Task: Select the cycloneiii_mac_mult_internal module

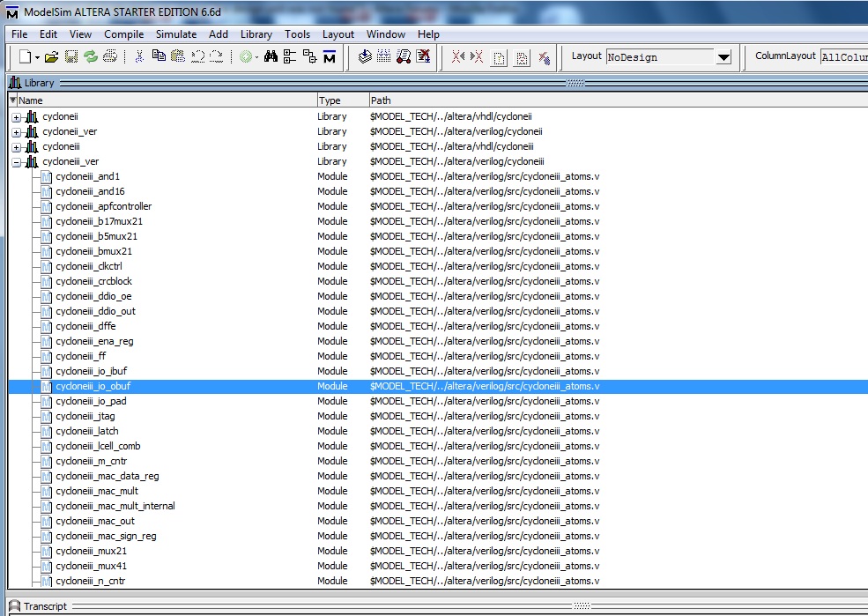Action: [x=115, y=506]
